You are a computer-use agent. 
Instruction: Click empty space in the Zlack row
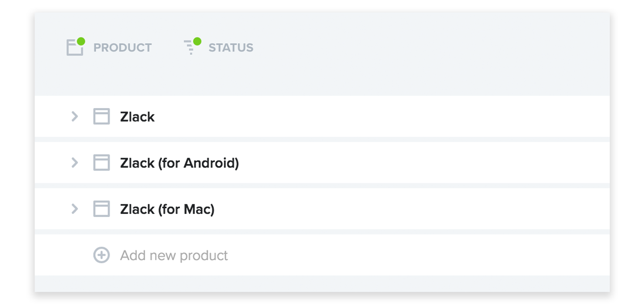tap(382, 116)
